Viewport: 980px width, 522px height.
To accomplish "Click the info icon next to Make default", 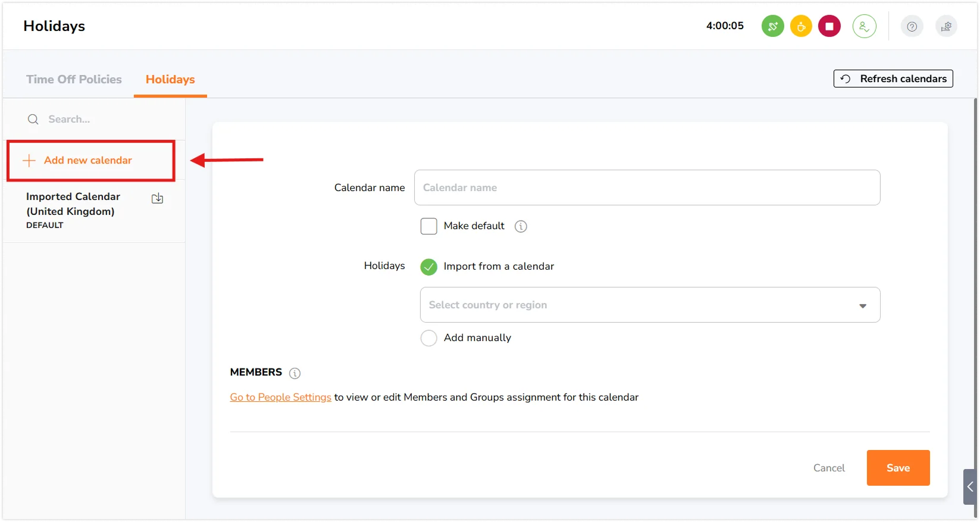I will (521, 226).
